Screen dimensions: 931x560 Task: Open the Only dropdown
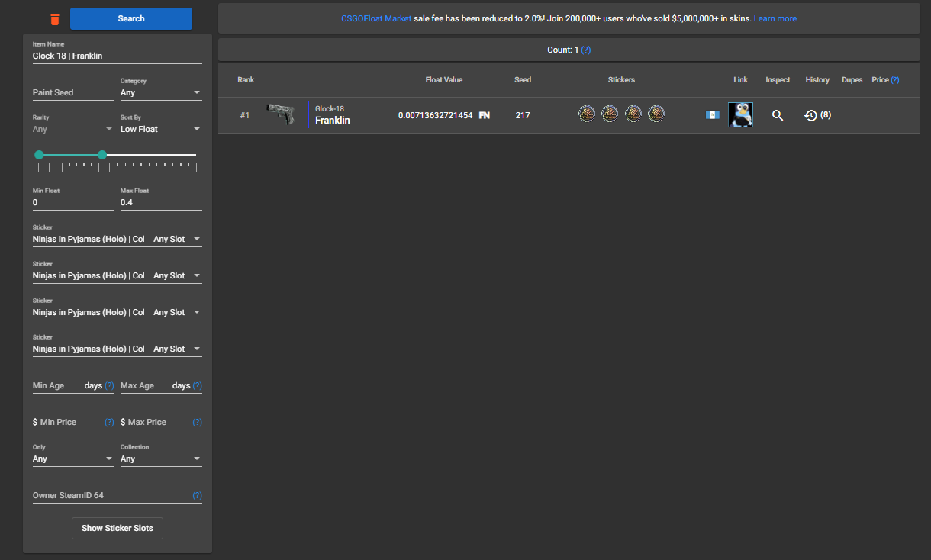(73, 459)
